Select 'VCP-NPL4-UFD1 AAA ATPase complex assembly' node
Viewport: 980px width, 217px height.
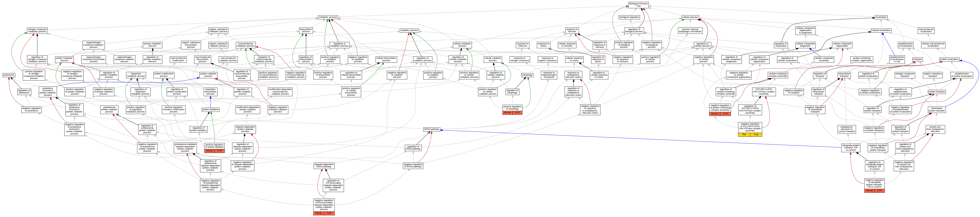click(764, 92)
